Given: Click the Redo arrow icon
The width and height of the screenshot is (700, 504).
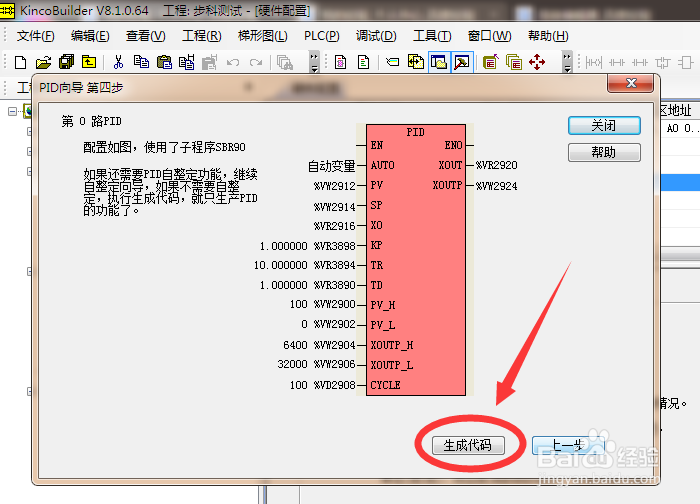Looking at the screenshot, I should 256,62.
